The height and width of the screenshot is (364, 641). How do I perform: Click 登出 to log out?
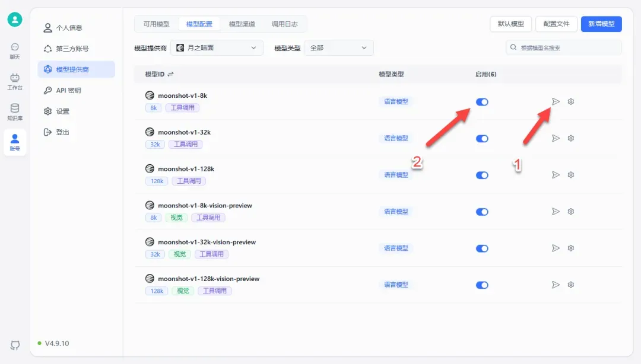(x=77, y=132)
